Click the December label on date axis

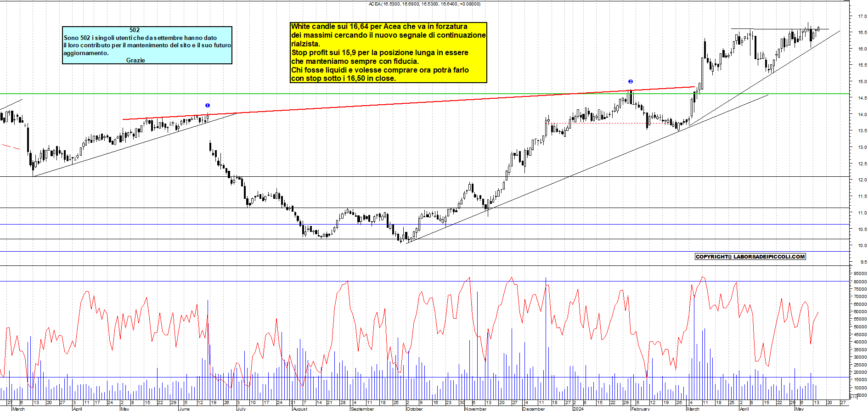click(534, 409)
